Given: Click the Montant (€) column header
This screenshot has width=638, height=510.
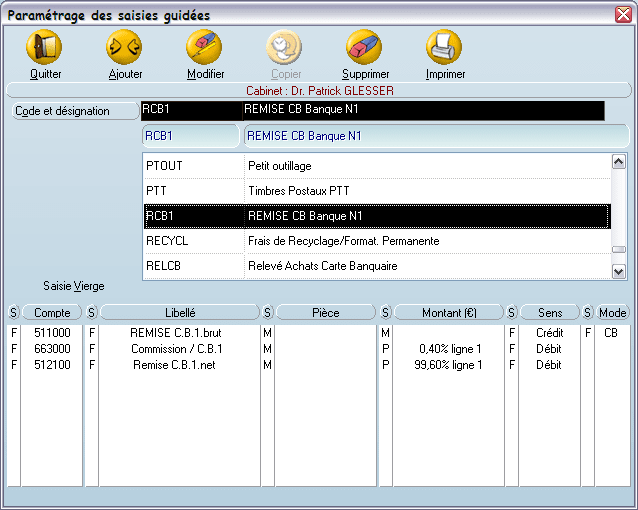Looking at the screenshot, I should coord(448,313).
